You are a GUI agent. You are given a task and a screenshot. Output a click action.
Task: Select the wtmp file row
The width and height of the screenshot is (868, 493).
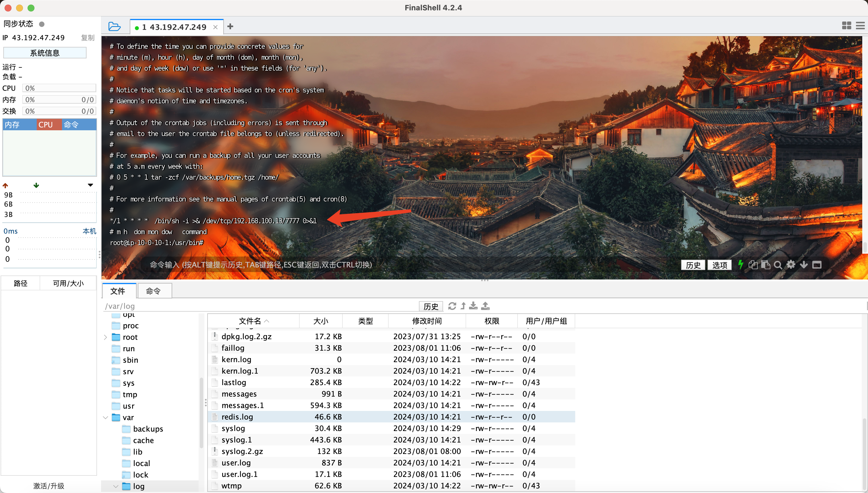tap(391, 486)
